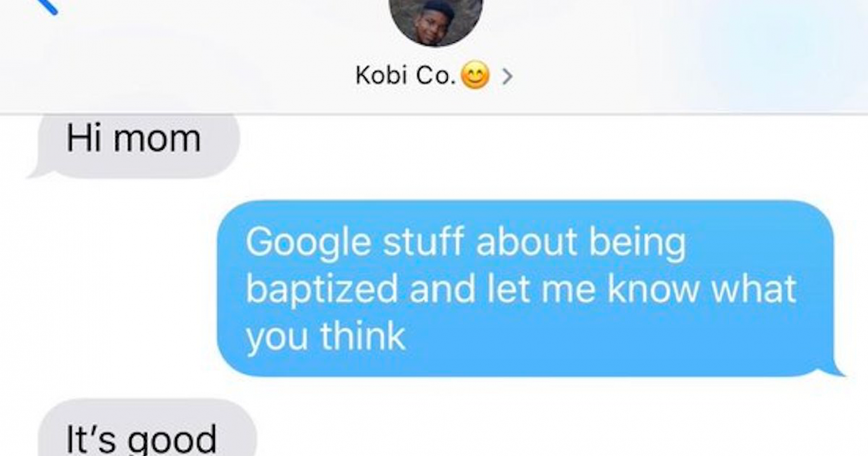Screen dimensions: 868x456
Task: Tap the word "think" in sent message
Action: [x=363, y=335]
